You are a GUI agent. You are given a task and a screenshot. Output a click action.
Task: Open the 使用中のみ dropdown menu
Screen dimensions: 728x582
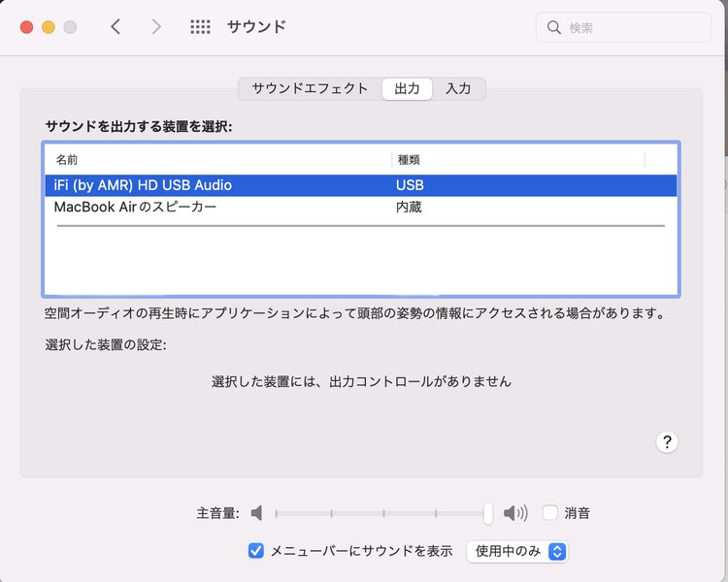(516, 551)
